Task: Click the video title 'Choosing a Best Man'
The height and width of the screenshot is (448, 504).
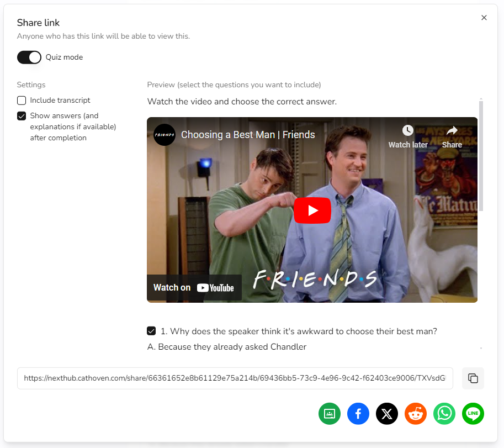Action: (x=248, y=135)
